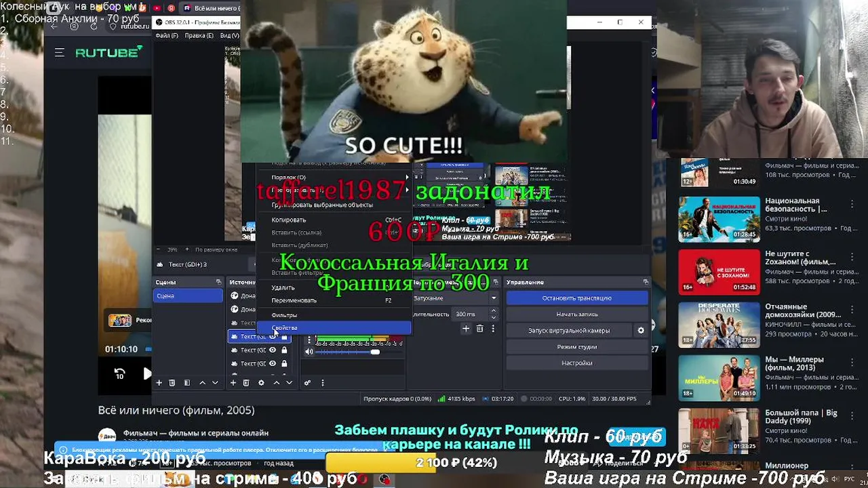Click Начать запись button
The width and height of the screenshot is (868, 488).
(576, 314)
